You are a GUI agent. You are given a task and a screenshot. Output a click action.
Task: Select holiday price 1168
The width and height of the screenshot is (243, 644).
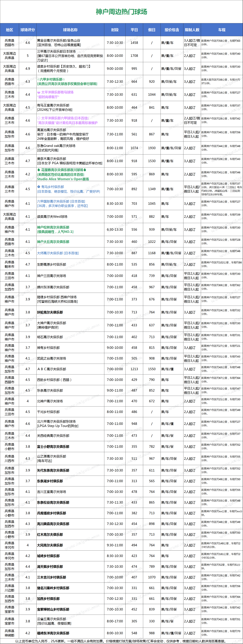pyautogui.click(x=152, y=253)
